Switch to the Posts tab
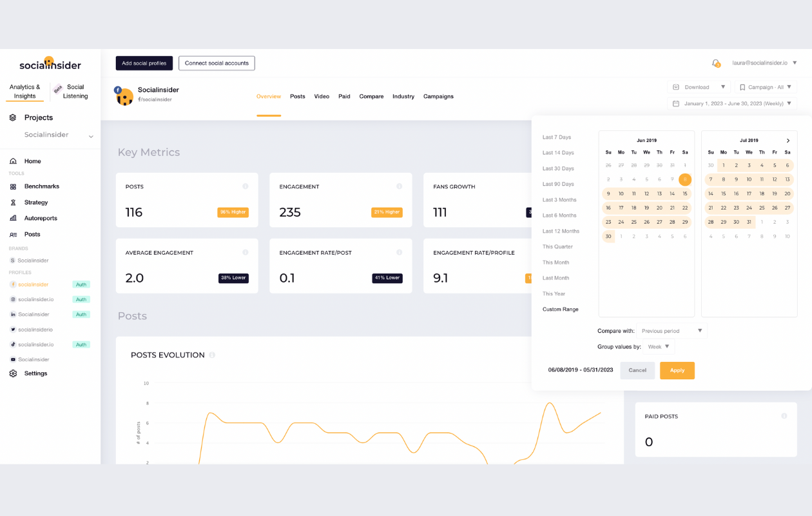The image size is (812, 516). pos(298,97)
